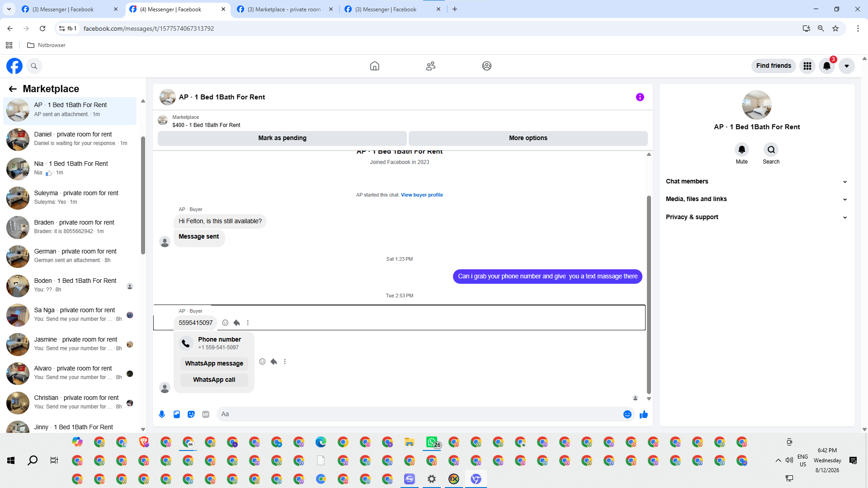Open conversation information purple icon
Viewport: 868px width, 488px height.
click(640, 97)
